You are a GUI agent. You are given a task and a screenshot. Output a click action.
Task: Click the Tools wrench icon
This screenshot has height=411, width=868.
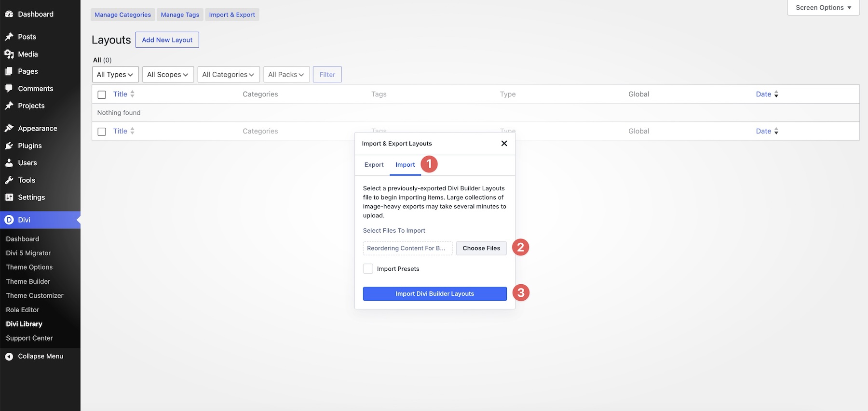9,180
